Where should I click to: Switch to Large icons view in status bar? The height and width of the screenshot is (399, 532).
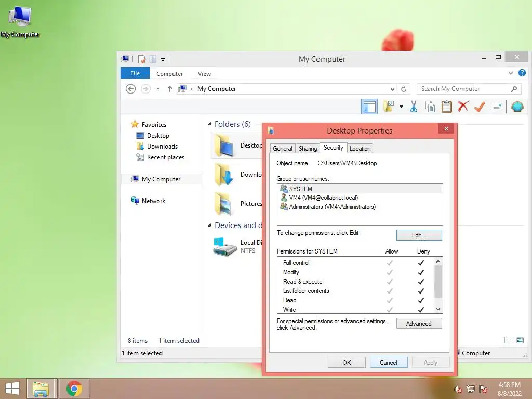(520, 340)
